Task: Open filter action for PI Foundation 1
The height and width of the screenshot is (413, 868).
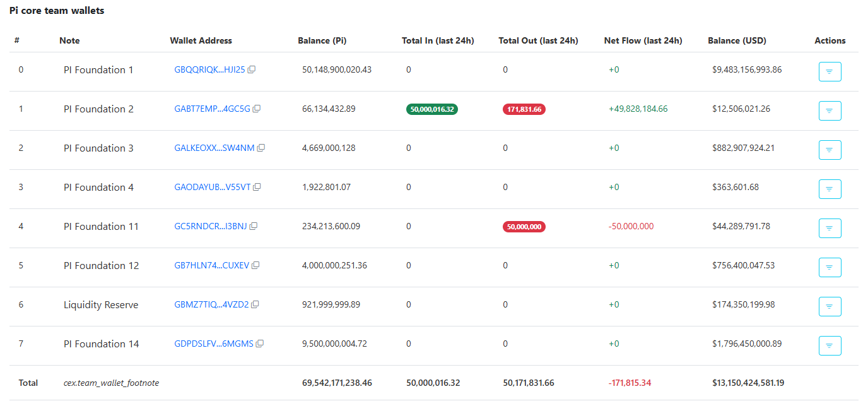Action: tap(830, 72)
